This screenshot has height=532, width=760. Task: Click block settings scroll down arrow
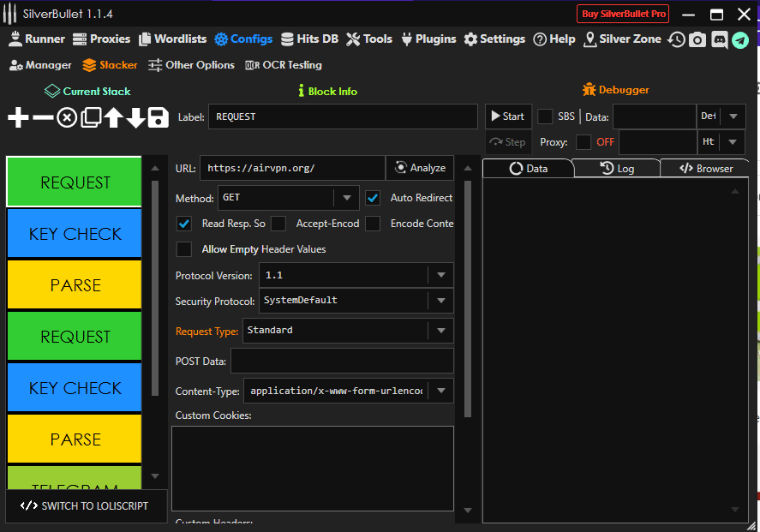tap(468, 511)
